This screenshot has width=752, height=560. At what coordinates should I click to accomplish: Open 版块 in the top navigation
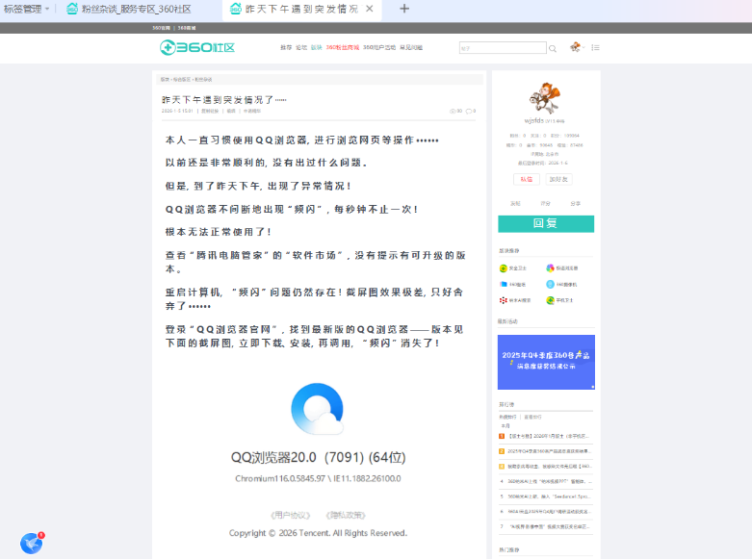pos(317,47)
